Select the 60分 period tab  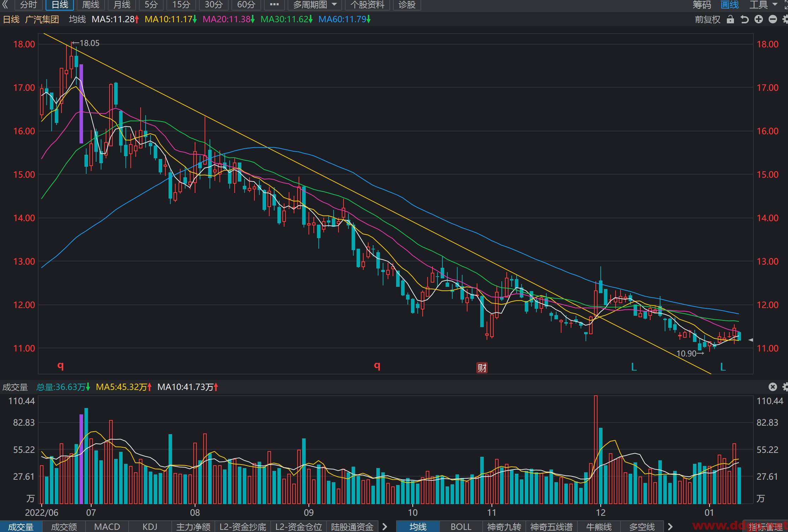coord(246,5)
